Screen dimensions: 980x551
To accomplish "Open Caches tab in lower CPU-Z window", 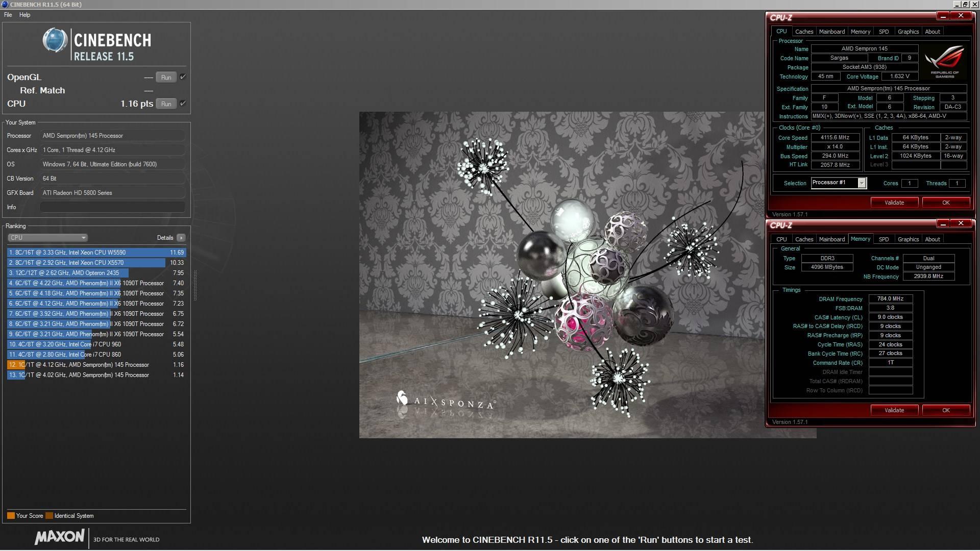I will [x=804, y=239].
